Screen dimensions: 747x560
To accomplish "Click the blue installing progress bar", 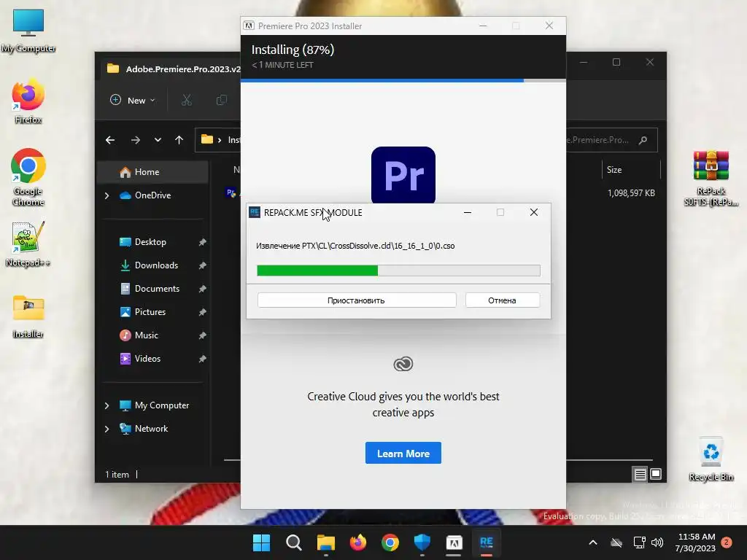I will [x=403, y=80].
